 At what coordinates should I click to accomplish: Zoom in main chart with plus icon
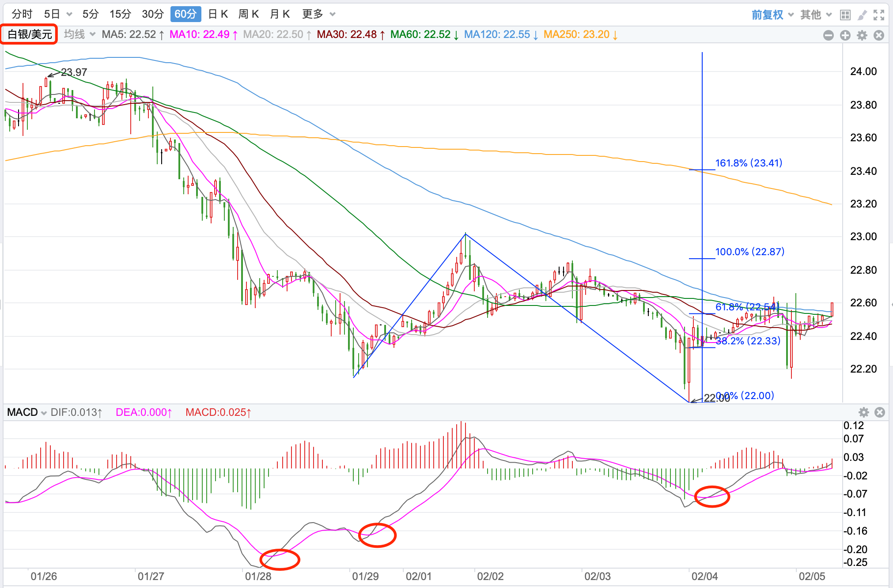click(845, 35)
